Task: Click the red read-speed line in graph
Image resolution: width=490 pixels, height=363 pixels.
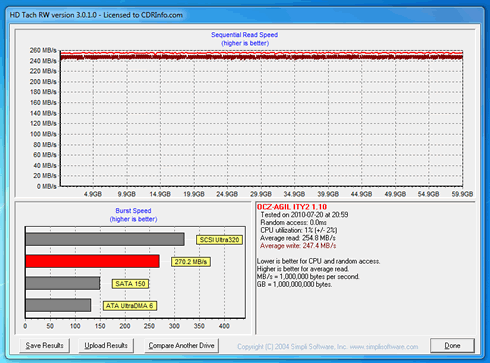Action: 261,53
